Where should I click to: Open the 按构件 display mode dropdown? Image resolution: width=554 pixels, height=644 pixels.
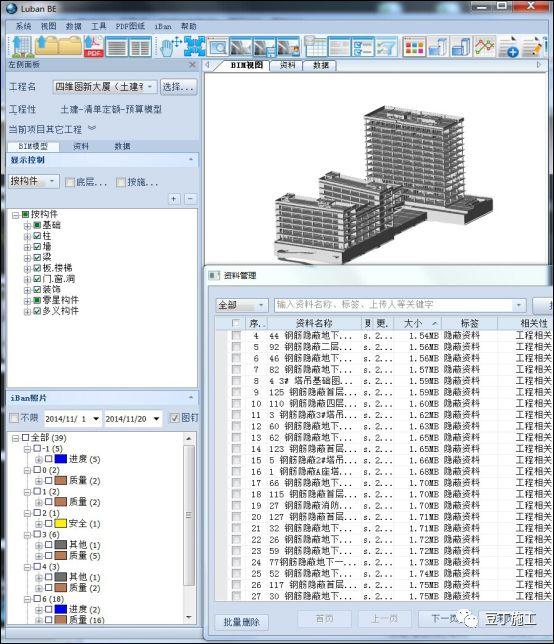34,181
